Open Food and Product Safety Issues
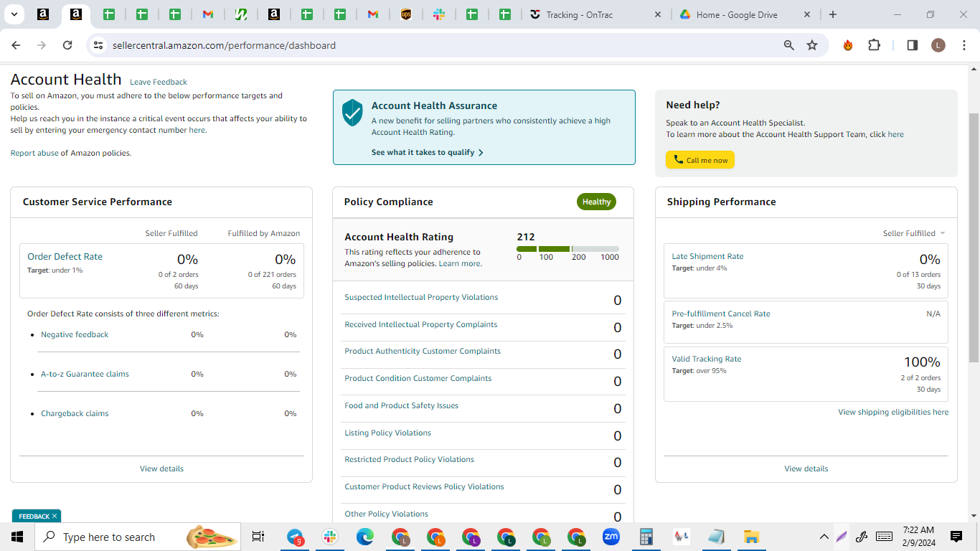This screenshot has height=551, width=980. [x=401, y=405]
